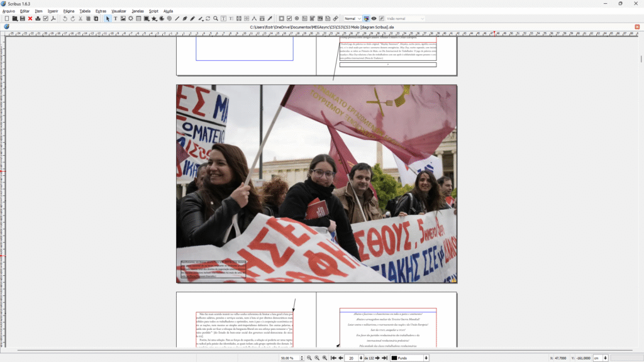Open the Janelas menu
The width and height of the screenshot is (644, 362).
point(137,11)
